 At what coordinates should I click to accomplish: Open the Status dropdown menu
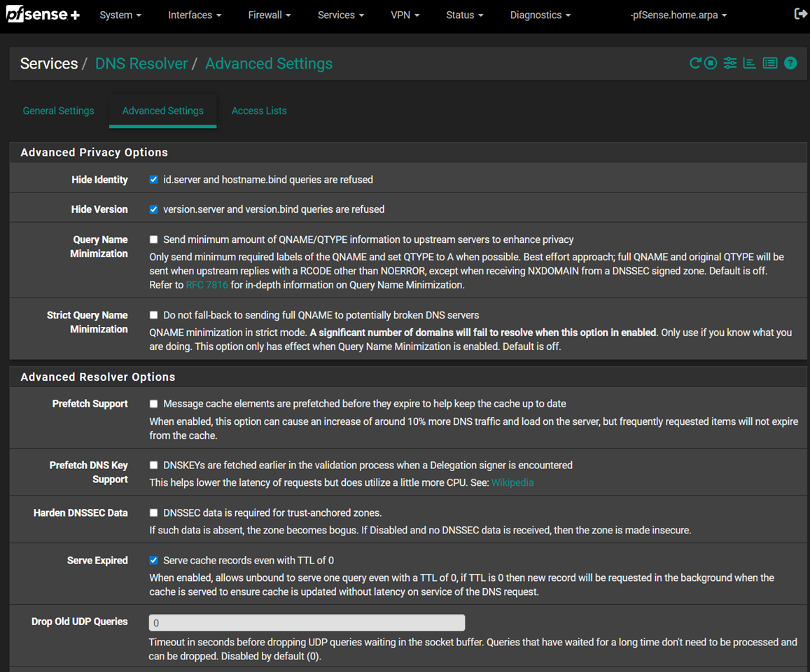tap(464, 15)
